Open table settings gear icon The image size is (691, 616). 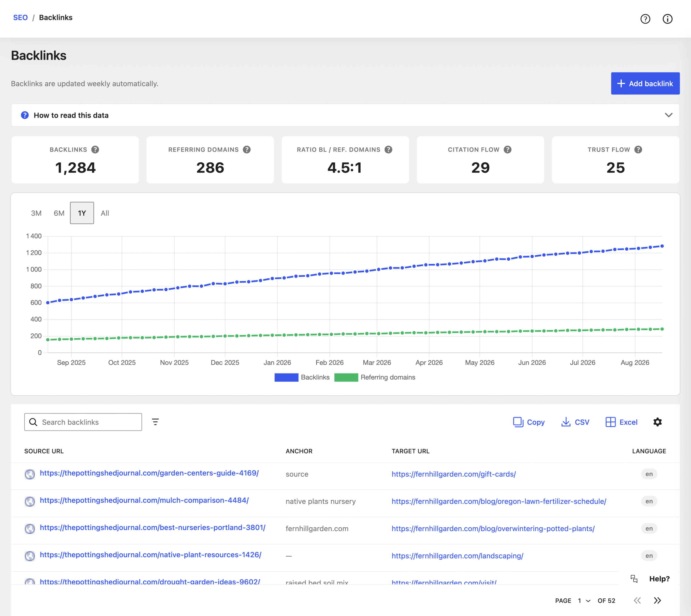tap(658, 422)
